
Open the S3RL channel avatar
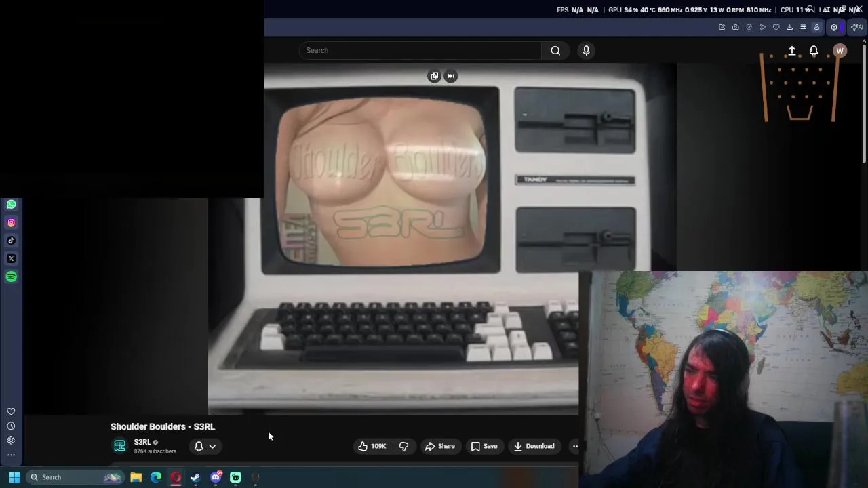coord(120,446)
